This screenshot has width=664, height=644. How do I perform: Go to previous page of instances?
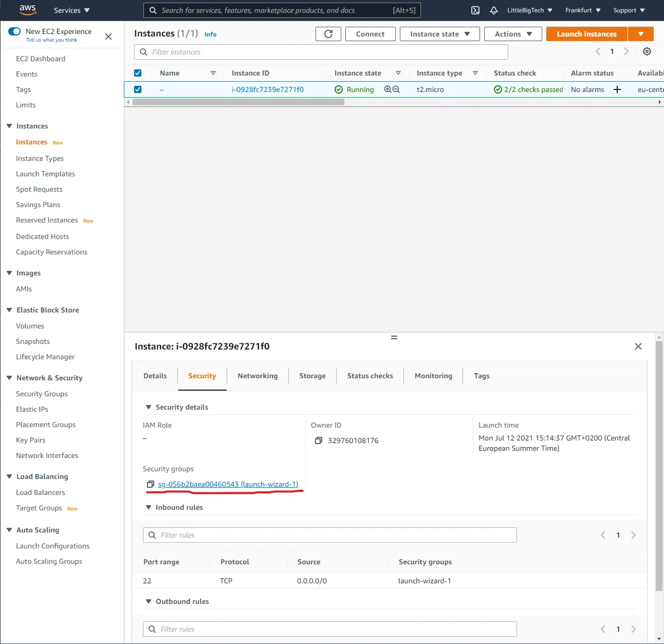click(598, 51)
